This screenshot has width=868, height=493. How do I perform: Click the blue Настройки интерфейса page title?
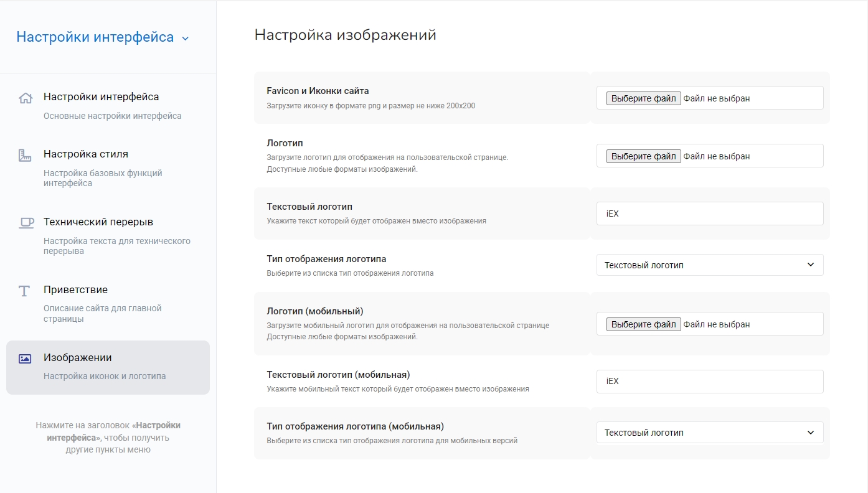pyautogui.click(x=95, y=37)
